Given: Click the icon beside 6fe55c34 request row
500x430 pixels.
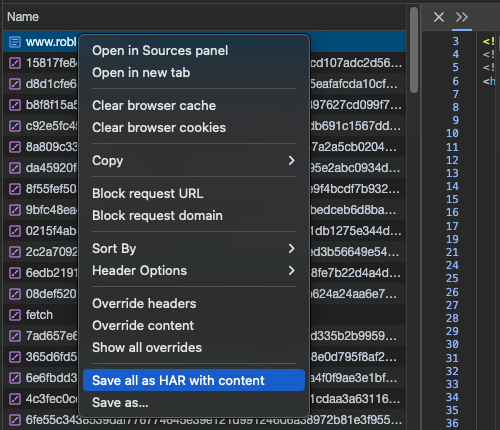Looking at the screenshot, I should pos(15,420).
